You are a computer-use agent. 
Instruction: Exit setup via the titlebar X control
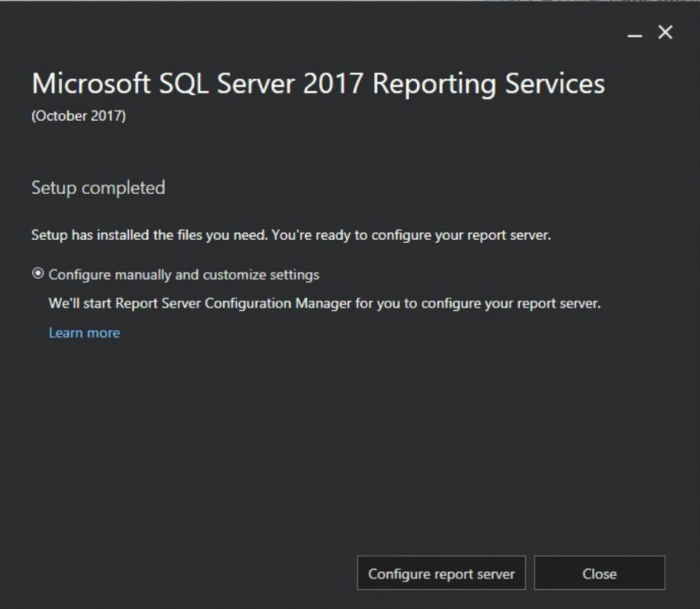[x=664, y=33]
